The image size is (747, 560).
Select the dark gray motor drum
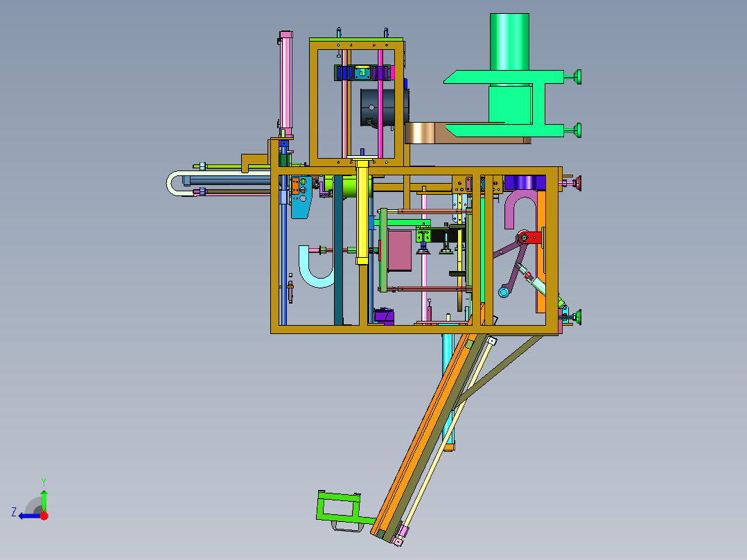click(384, 107)
